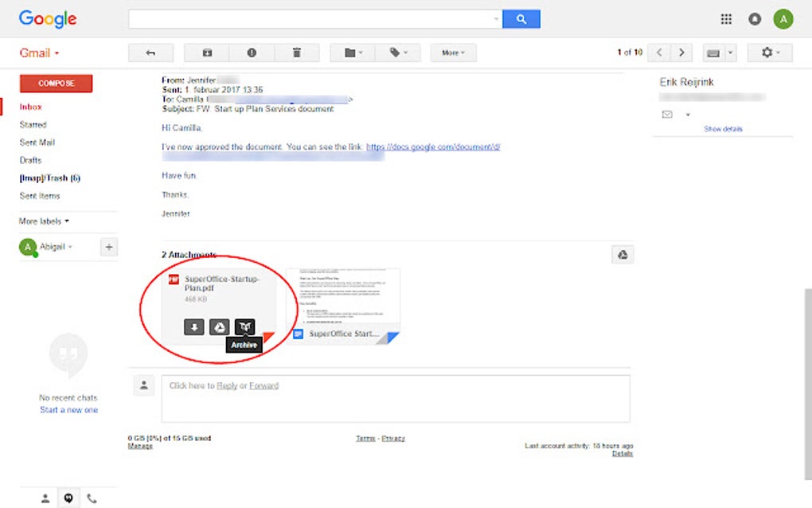Switch to the Sent Mail folder

(37, 142)
